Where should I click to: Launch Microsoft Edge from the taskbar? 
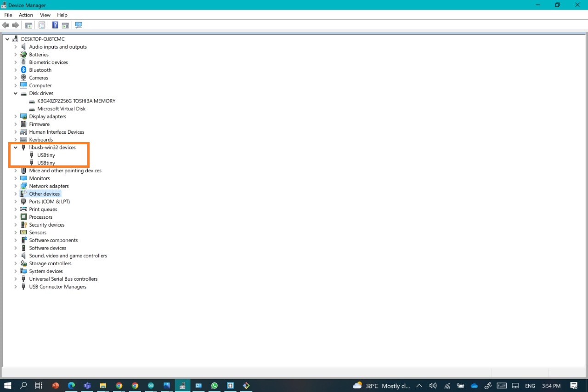tap(71, 386)
